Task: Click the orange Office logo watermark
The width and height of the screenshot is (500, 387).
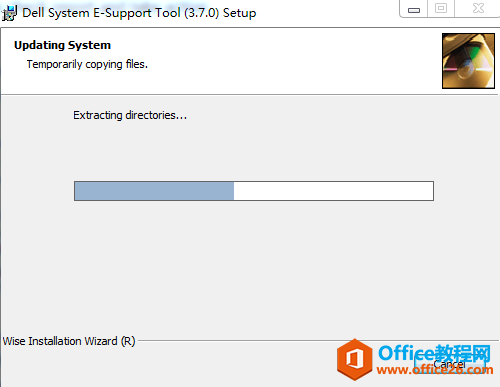Action: point(354,359)
